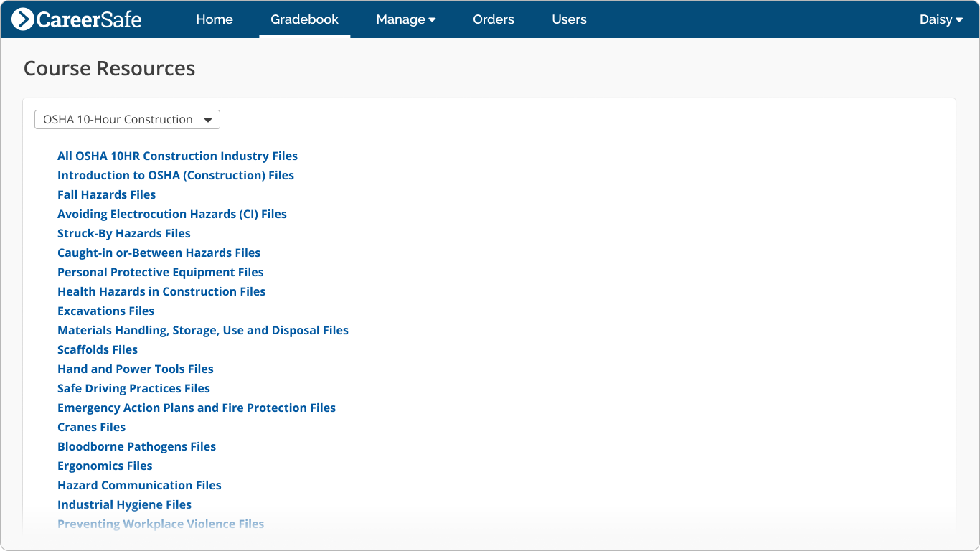Open Caught-in or-Between Hazards Files
The height and width of the screenshot is (551, 980).
click(159, 253)
